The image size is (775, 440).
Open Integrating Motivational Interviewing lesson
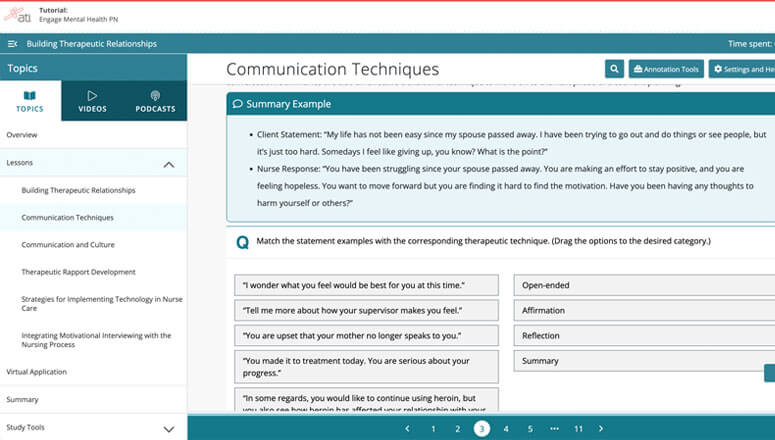(x=96, y=340)
